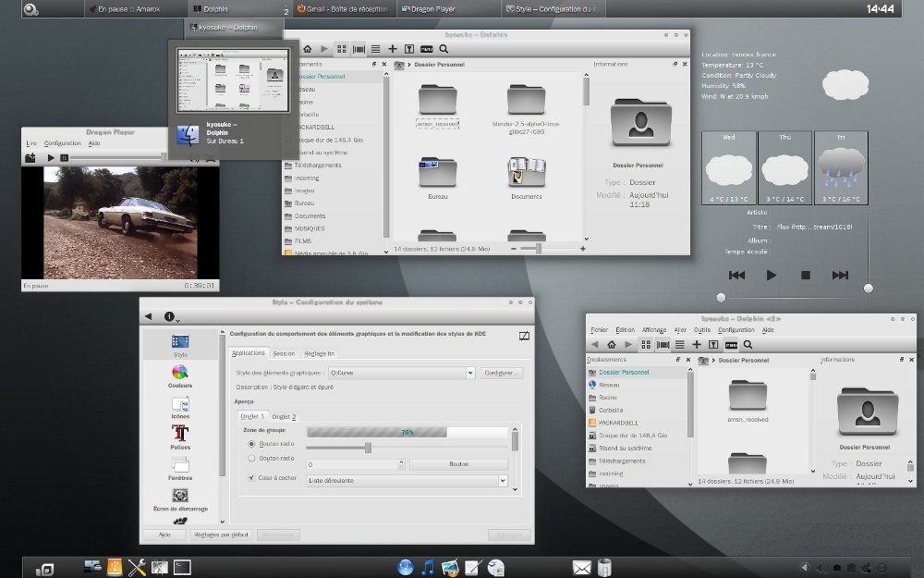Open the amsn_received folder in top Dolphin window

coord(437,105)
